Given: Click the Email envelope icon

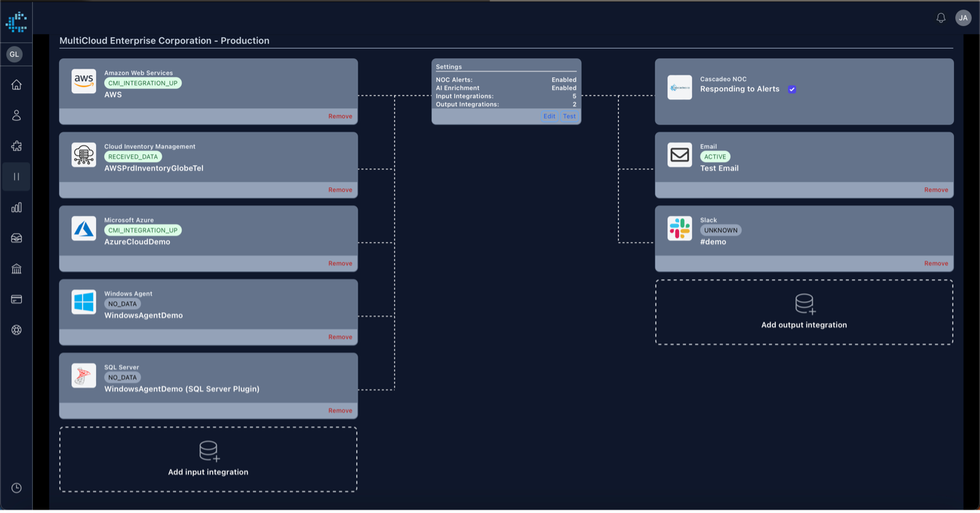Looking at the screenshot, I should click(x=680, y=155).
